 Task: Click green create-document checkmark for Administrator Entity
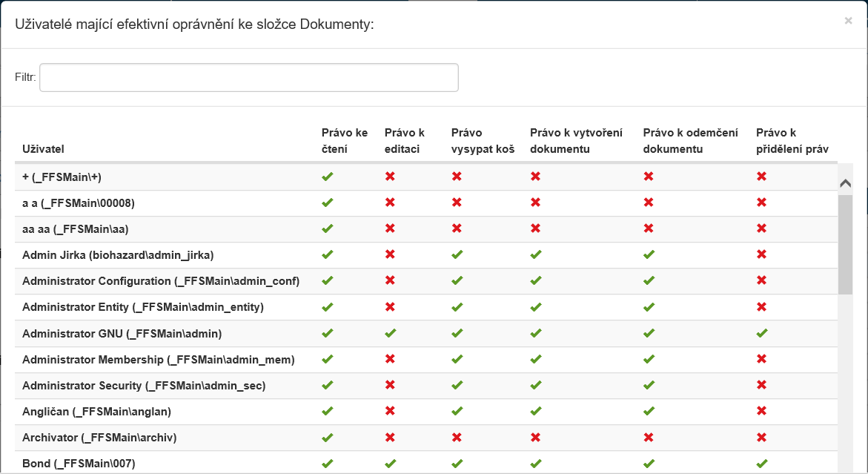pos(535,306)
